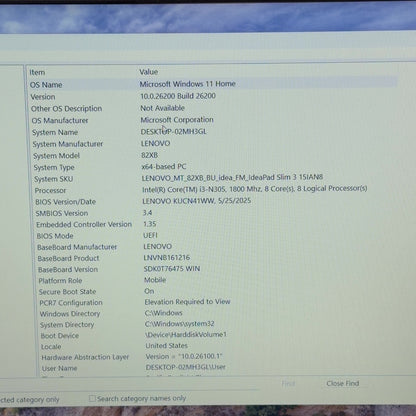Screen dimensions: 416x416
Task: Select the OS Name row
Action: tap(213, 84)
